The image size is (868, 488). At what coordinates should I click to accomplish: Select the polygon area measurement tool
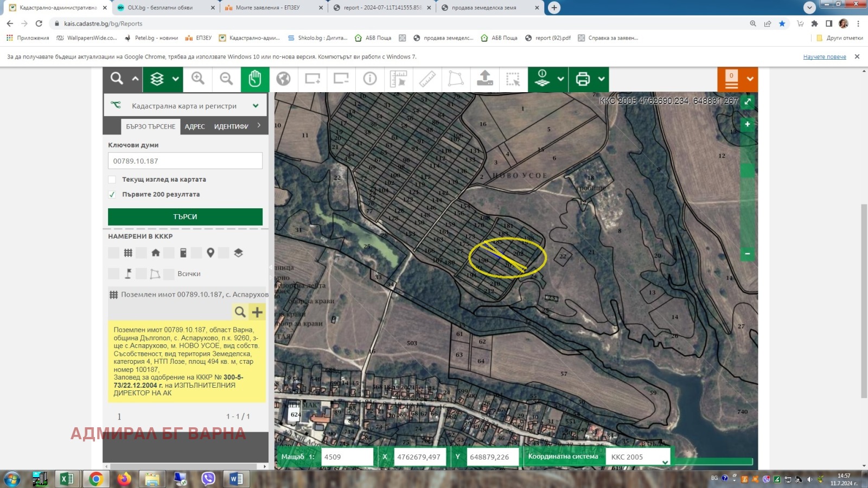coord(456,79)
